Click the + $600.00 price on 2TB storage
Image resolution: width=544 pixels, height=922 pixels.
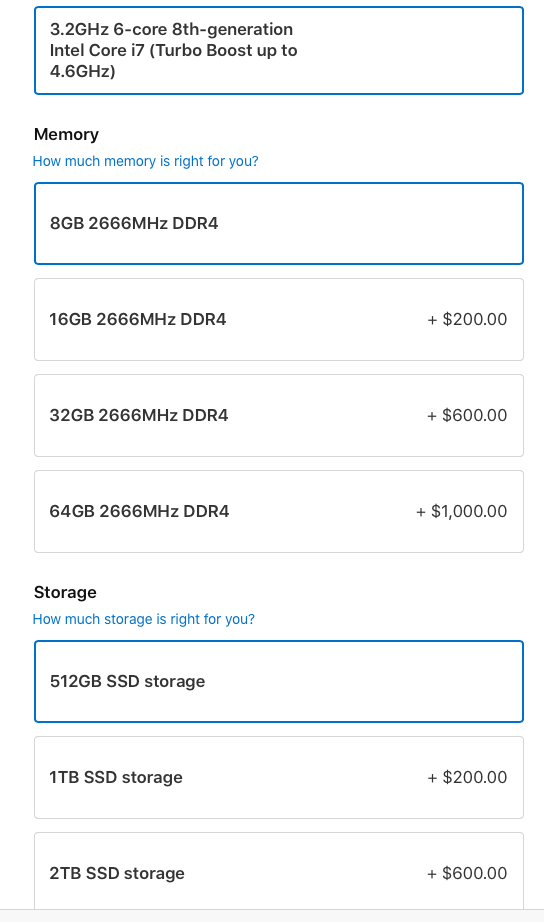[x=467, y=873]
